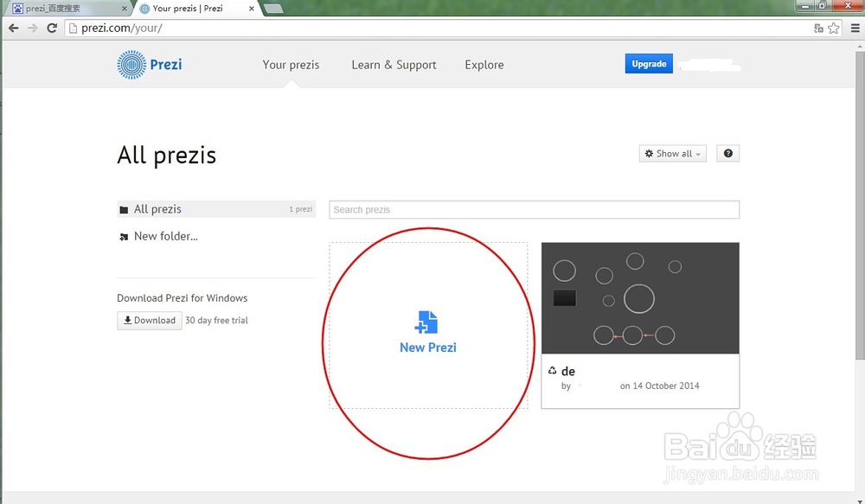Viewport: 865px width, 504px height.
Task: Click the Upgrade button
Action: [x=649, y=64]
